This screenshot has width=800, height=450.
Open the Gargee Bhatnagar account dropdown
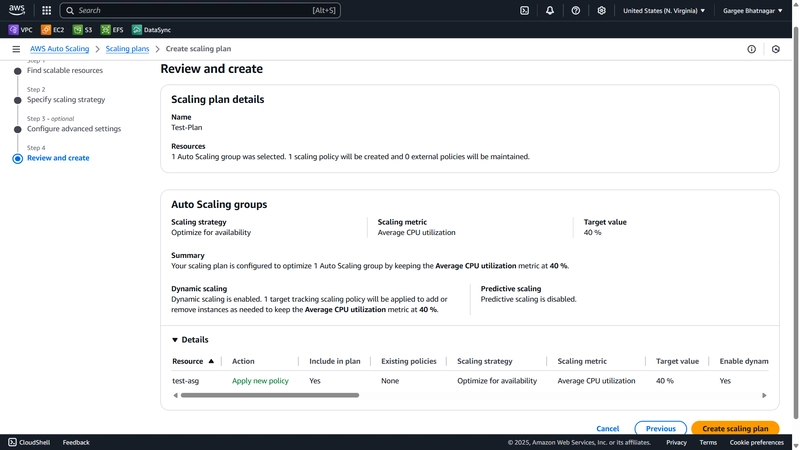click(752, 10)
